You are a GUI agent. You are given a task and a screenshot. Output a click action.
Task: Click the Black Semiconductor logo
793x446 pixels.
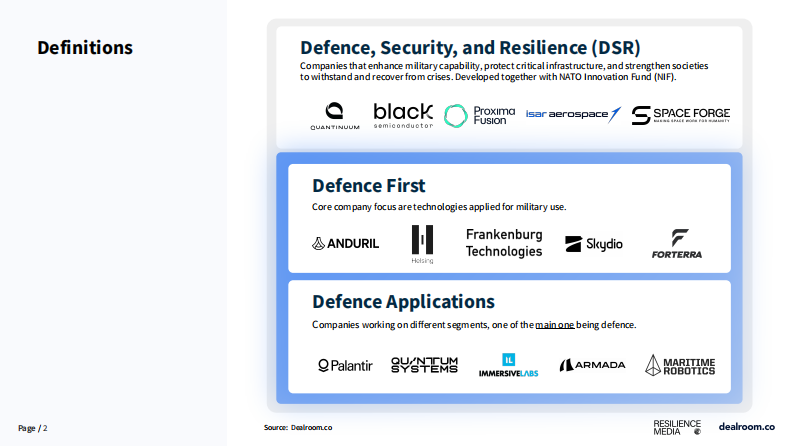(403, 116)
